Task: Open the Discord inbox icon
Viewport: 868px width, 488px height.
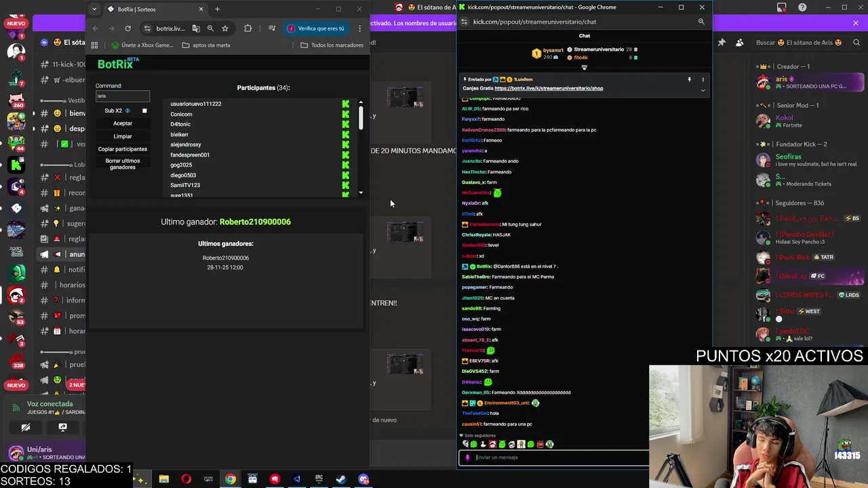Action: 782,7
